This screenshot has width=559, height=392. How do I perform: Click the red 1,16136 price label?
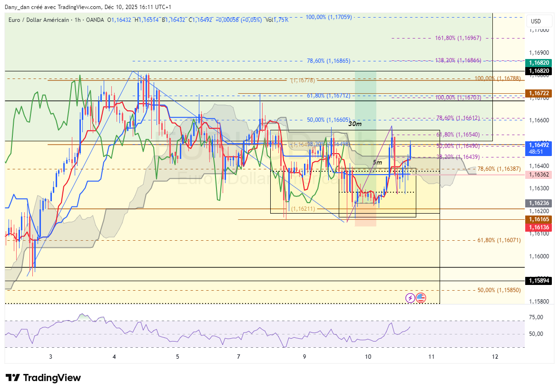tap(539, 227)
